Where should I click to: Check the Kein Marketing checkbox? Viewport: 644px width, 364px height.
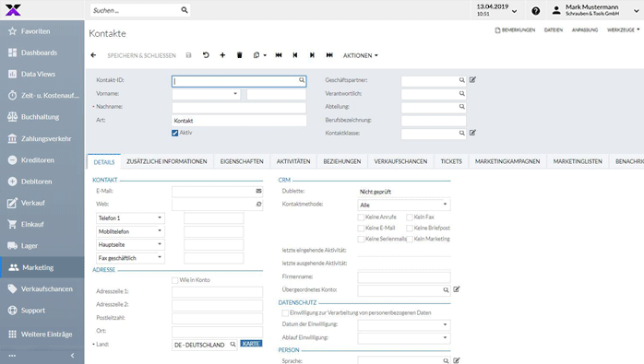[x=410, y=240]
